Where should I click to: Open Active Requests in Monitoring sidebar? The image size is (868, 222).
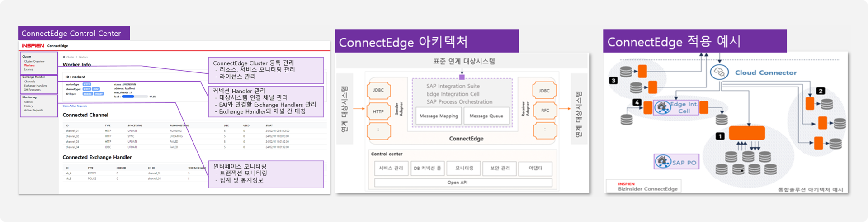[x=33, y=110]
